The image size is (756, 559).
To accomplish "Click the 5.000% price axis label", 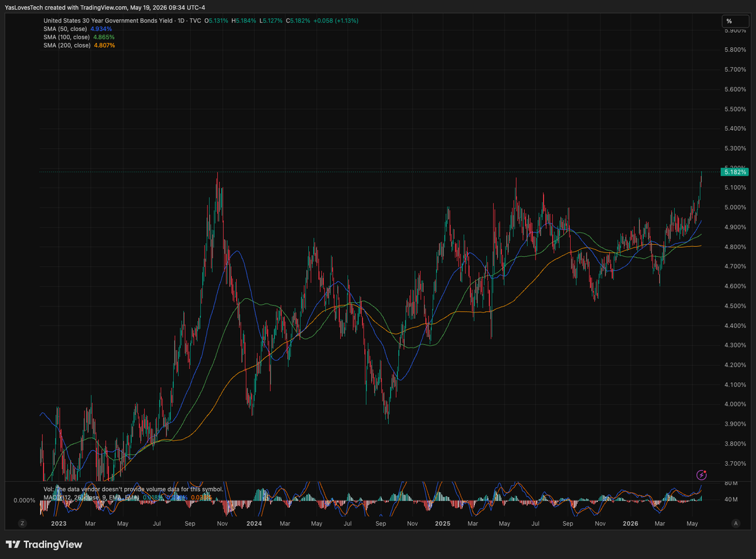I will [x=736, y=207].
